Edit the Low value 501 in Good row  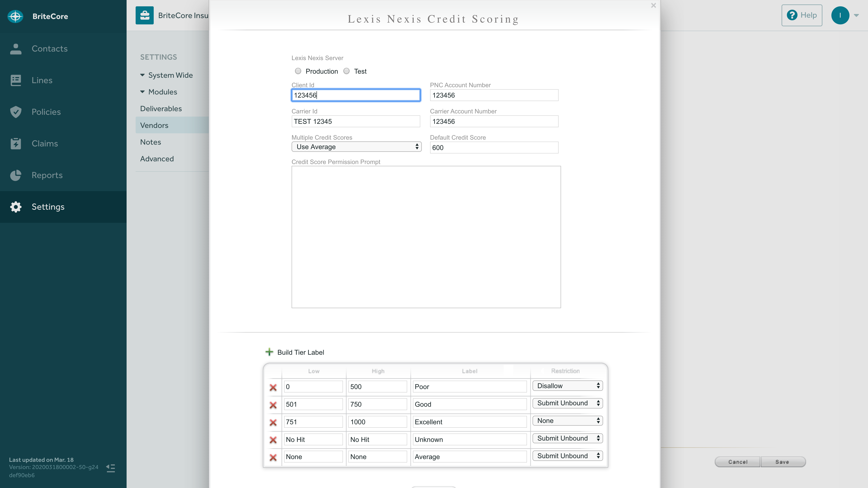313,404
